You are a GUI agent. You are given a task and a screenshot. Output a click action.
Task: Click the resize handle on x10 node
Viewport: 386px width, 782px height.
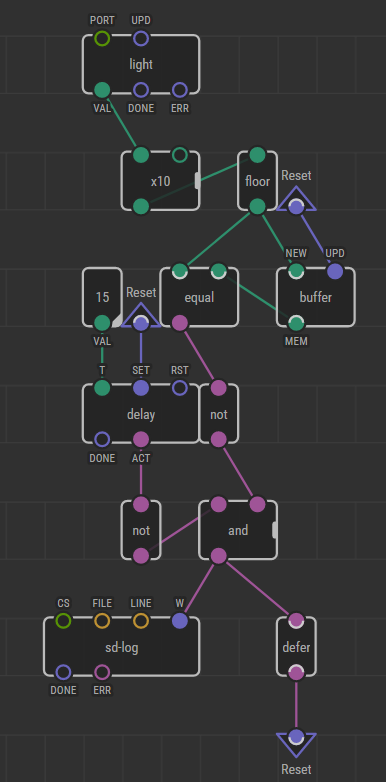click(x=197, y=181)
